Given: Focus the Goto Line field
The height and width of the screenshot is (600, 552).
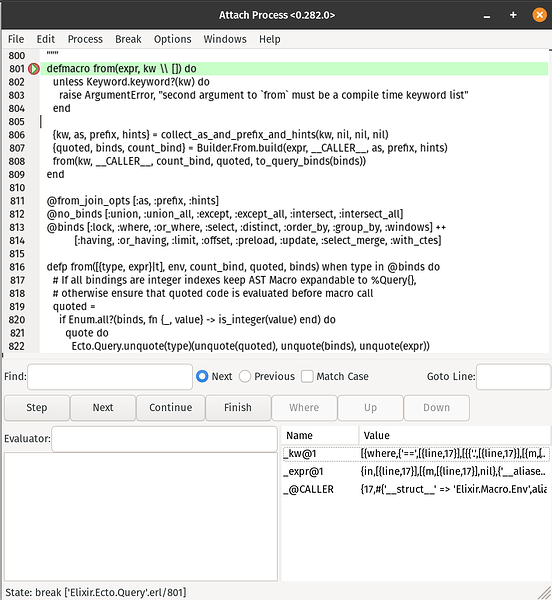Looking at the screenshot, I should (513, 377).
